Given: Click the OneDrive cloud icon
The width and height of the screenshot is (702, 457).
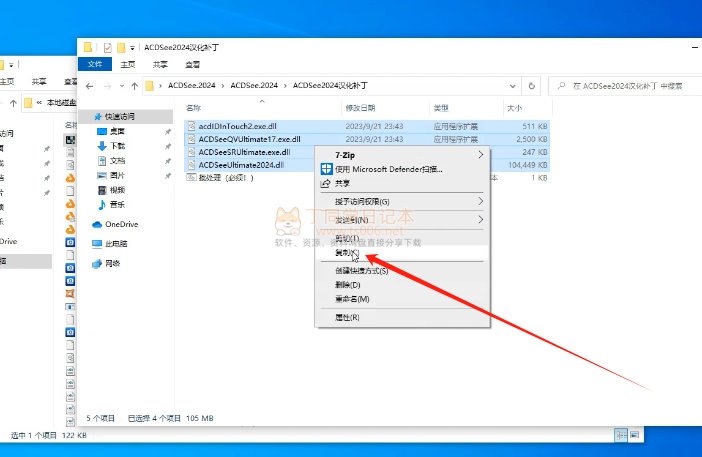Looking at the screenshot, I should [97, 224].
